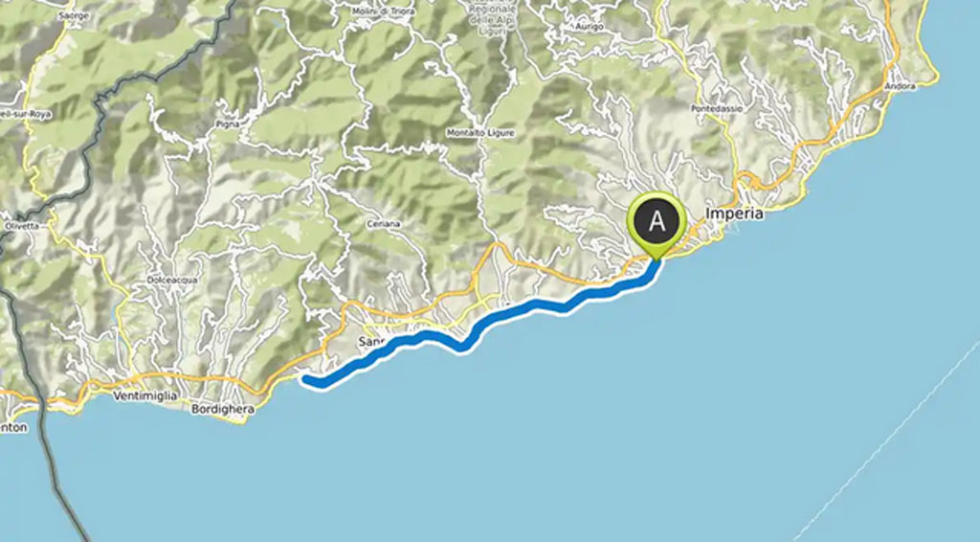Select the Bordighera label on the coast
The image size is (980, 542).
pos(223,410)
